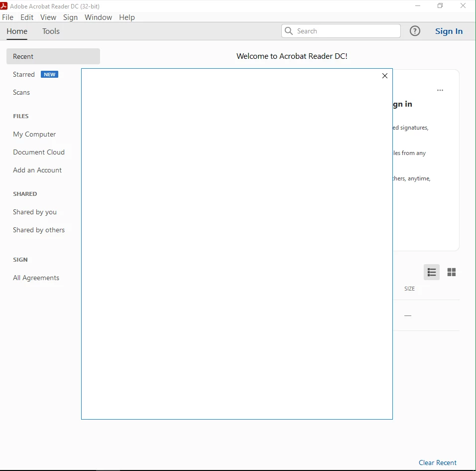Click the Sign In link
This screenshot has height=471, width=476.
[x=449, y=31]
